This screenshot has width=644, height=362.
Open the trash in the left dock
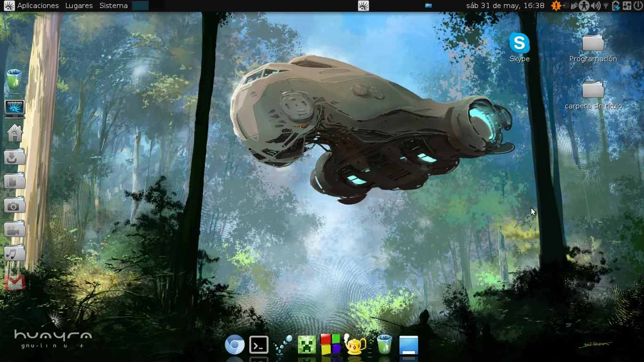[15, 79]
